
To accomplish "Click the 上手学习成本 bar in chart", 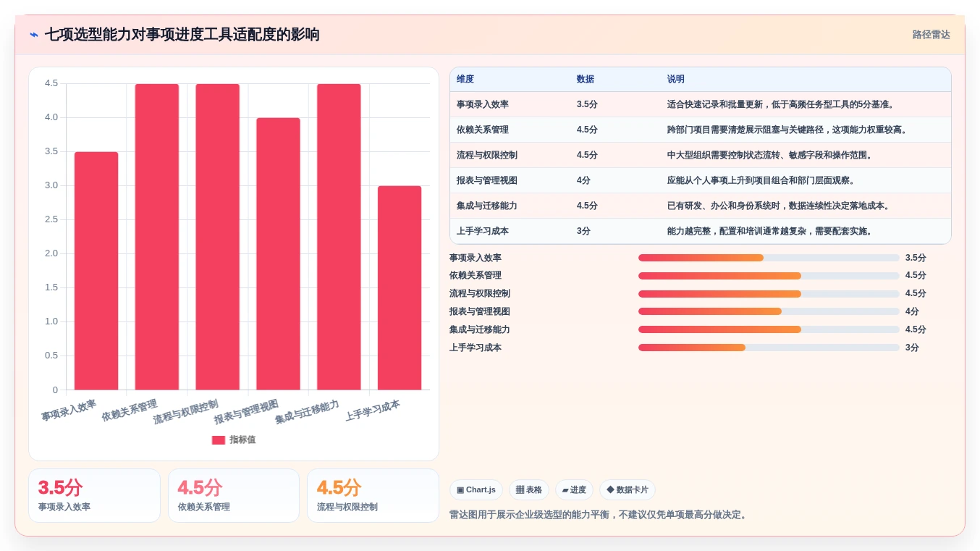I will (400, 287).
